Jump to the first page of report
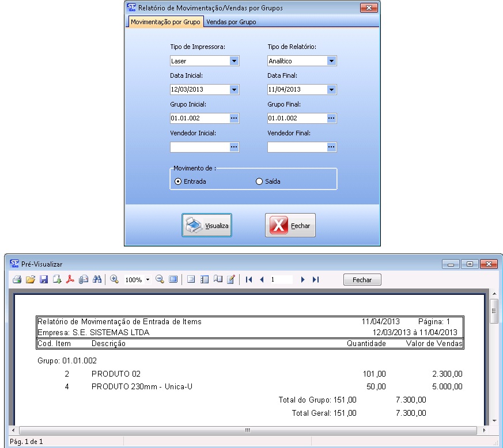Viewport: 503px width, 448px height. pos(249,280)
